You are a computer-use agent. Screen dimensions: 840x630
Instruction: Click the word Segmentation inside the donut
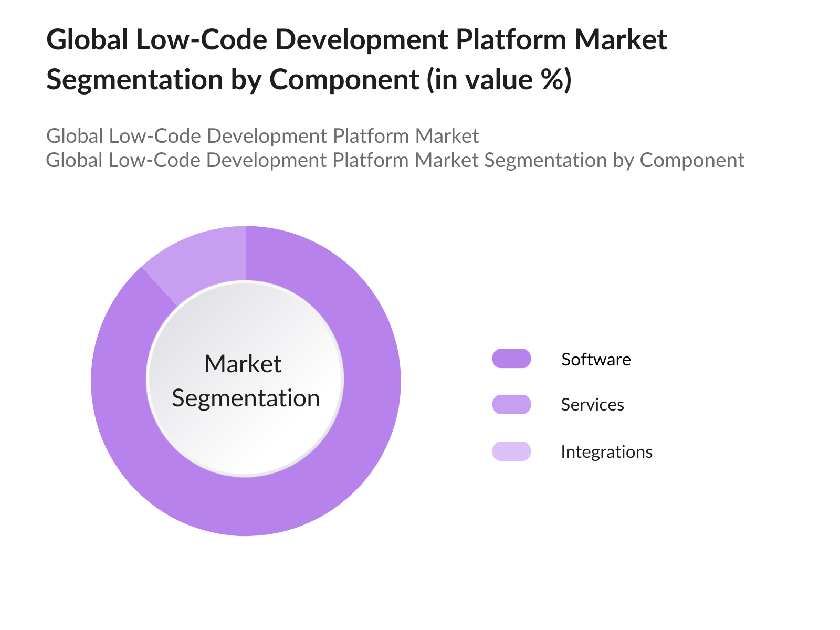(x=246, y=398)
